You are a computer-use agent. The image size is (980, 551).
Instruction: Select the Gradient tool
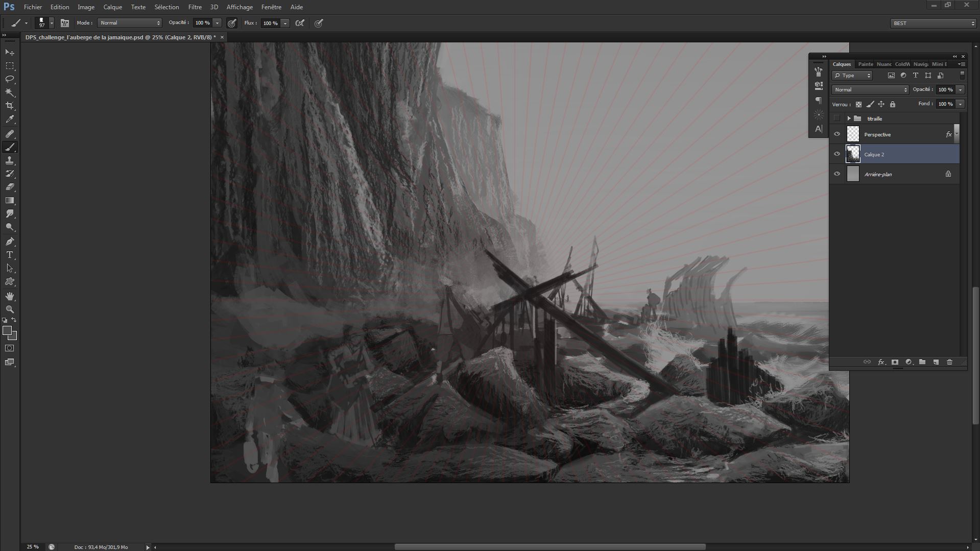(10, 201)
